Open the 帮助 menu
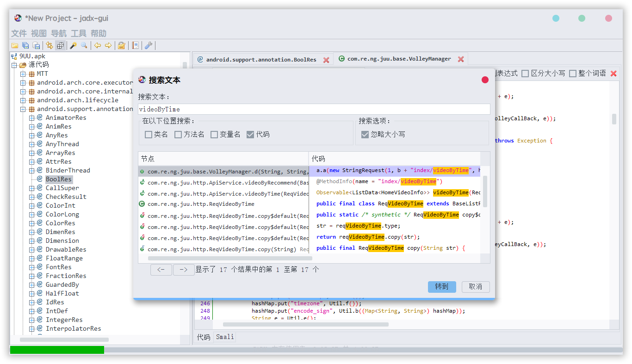 99,33
